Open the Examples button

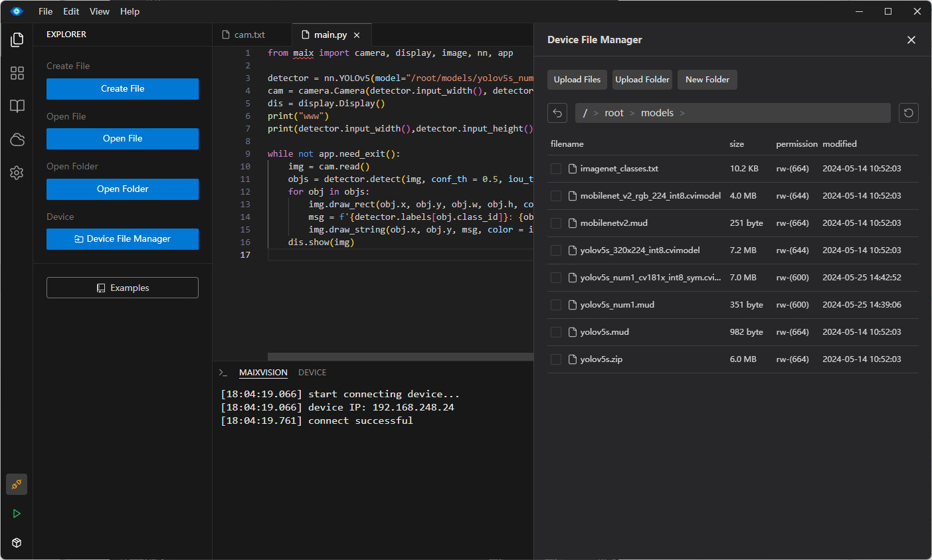point(122,288)
